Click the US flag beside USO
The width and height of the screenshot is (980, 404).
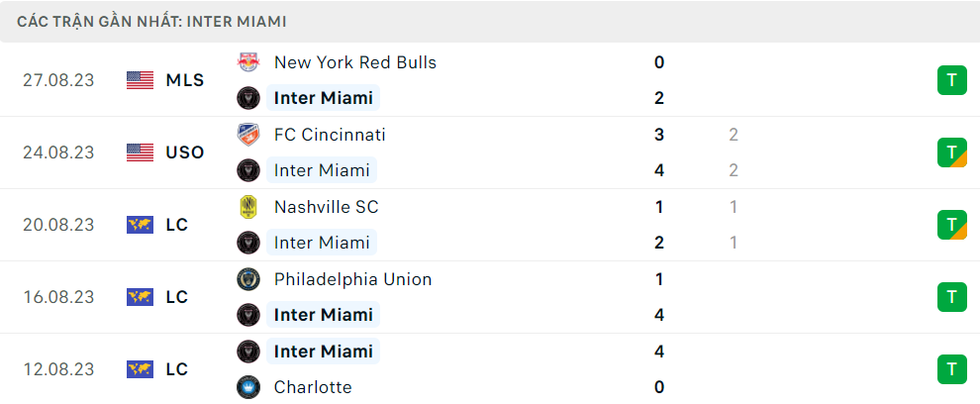[140, 152]
